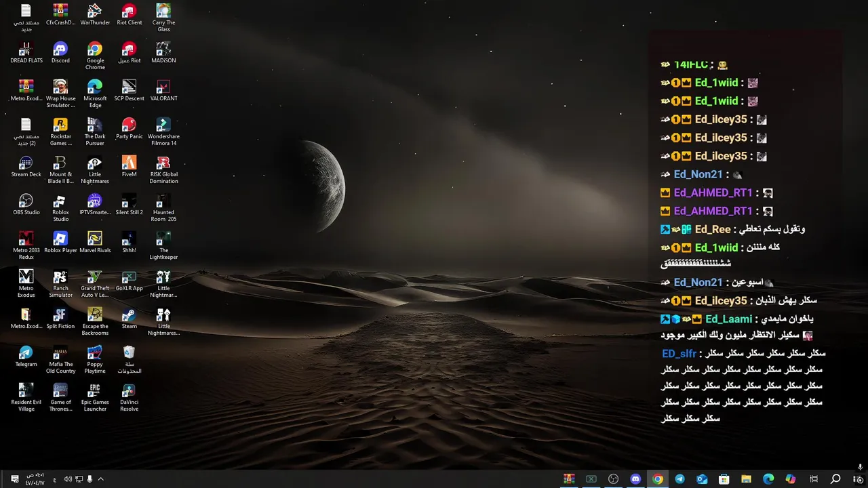Open the Mount & Blade II shortcut

click(x=60, y=170)
